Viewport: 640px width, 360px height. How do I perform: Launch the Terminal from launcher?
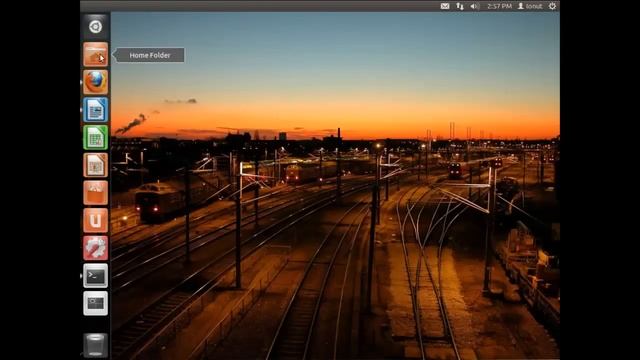pyautogui.click(x=96, y=276)
